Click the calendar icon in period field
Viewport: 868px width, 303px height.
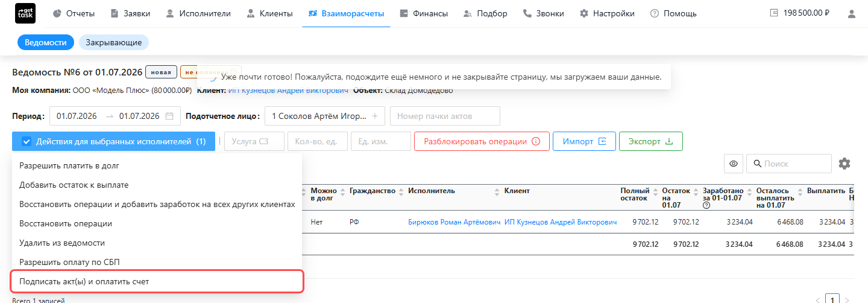click(x=169, y=116)
